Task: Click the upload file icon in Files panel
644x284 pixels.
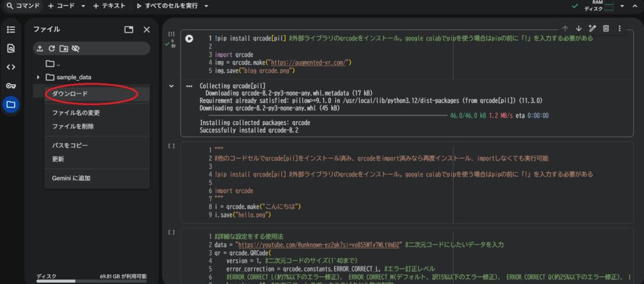Action: 40,48
